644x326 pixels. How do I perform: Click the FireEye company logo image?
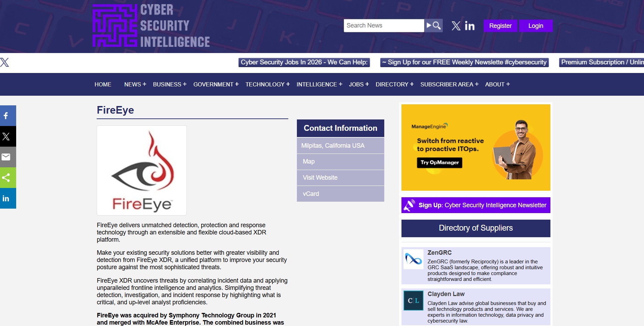pos(142,170)
